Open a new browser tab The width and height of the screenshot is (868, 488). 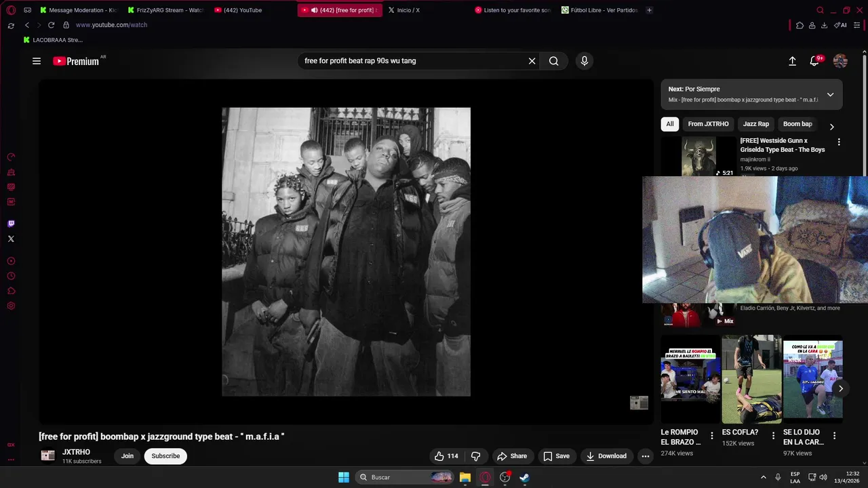click(649, 10)
